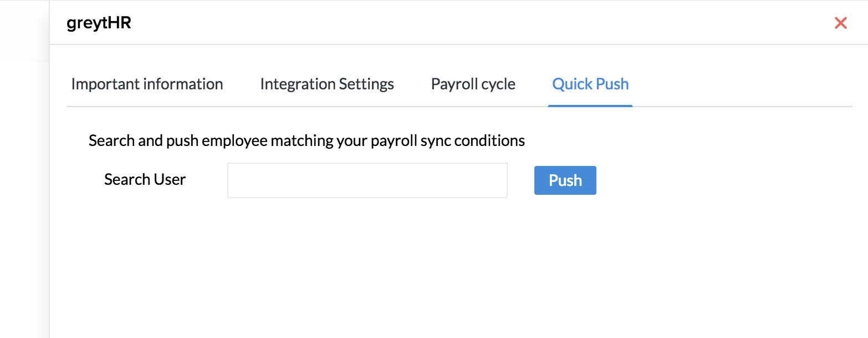Dismiss the greytHR dialog via X icon
The image size is (868, 338).
coord(840,23)
